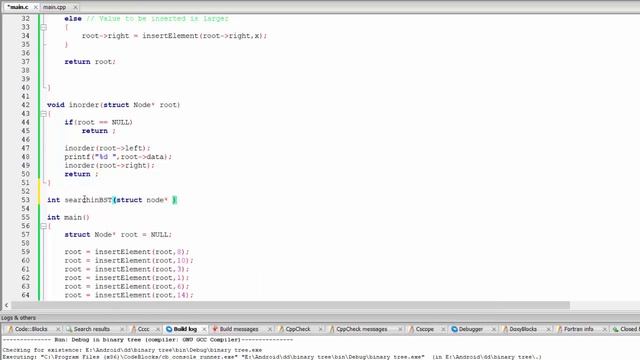Screen dimensions: 640x360
Task: Click 'root->right = insertElement(root->right,x);' line
Action: (174, 36)
